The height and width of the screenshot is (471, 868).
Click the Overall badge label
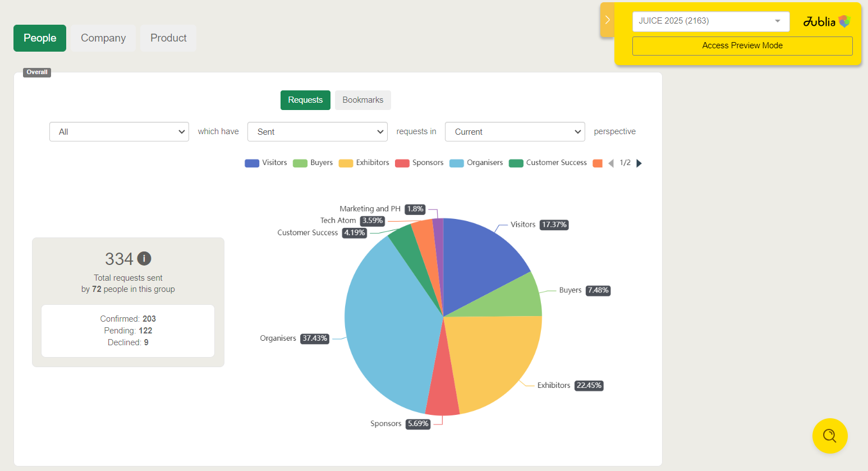tap(37, 72)
